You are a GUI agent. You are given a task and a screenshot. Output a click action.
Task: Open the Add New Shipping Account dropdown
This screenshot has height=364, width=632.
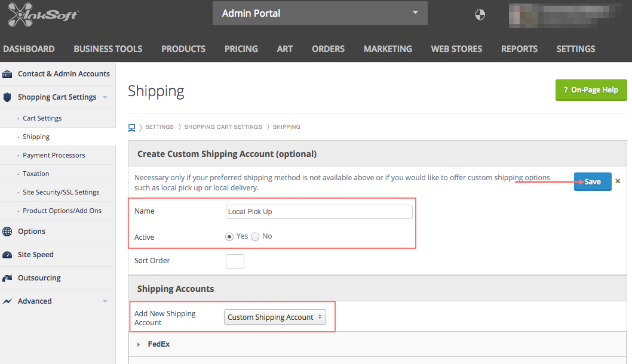[275, 317]
